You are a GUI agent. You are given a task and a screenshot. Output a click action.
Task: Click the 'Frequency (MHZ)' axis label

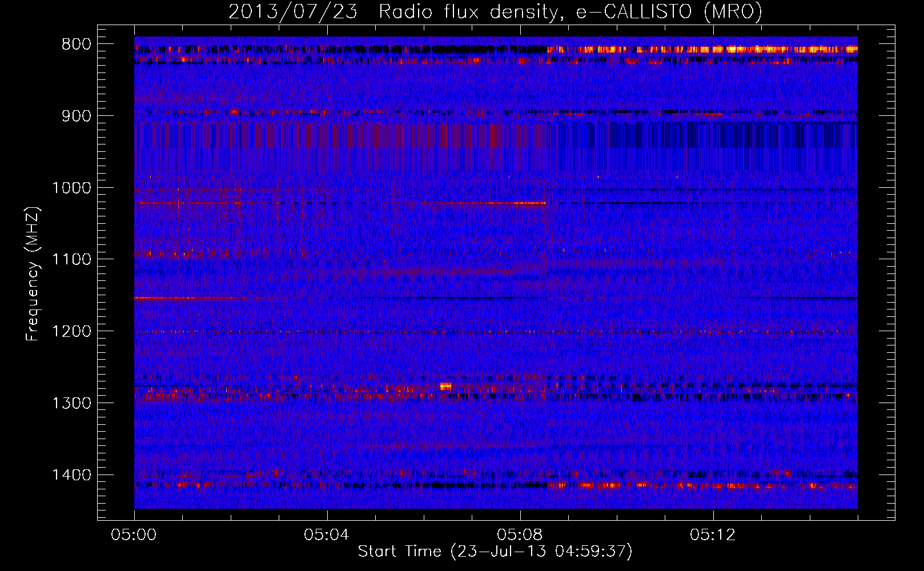coord(33,275)
